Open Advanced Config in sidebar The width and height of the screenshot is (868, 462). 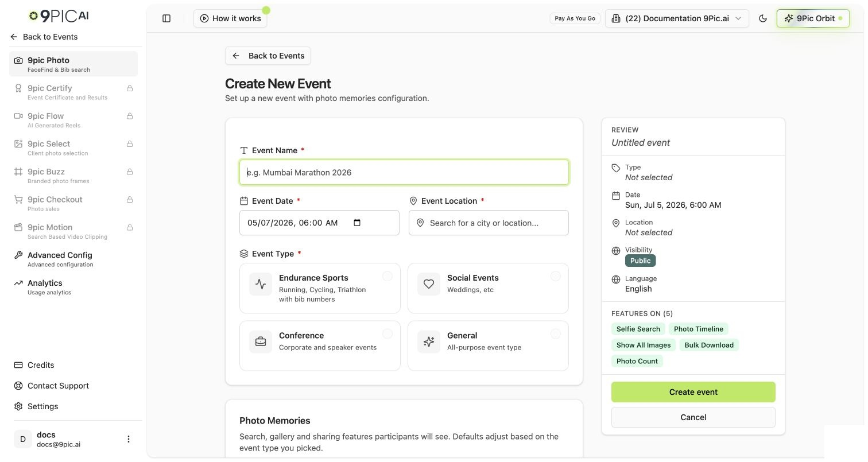coord(73,259)
